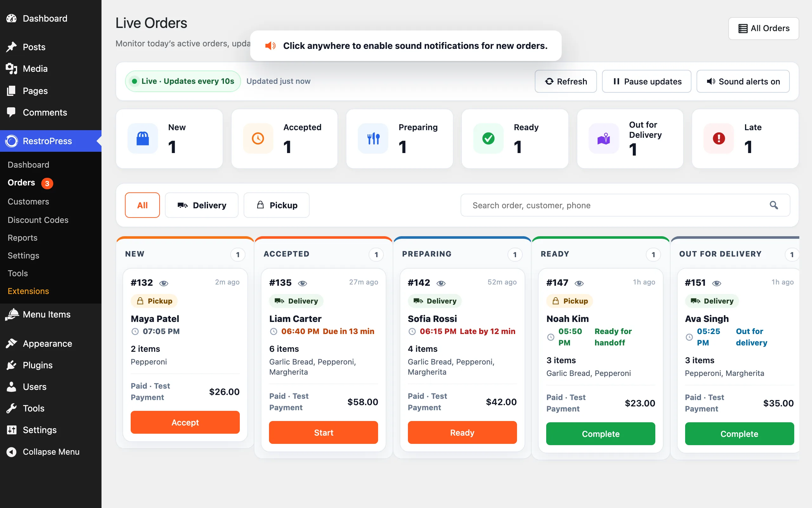The height and width of the screenshot is (508, 812).
Task: Open Discount Codes page
Action: [x=38, y=220]
